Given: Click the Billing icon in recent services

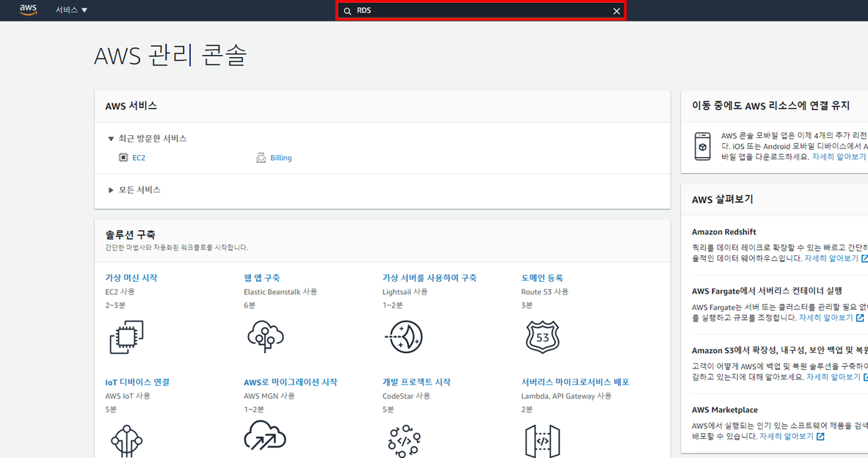Looking at the screenshot, I should tap(260, 158).
